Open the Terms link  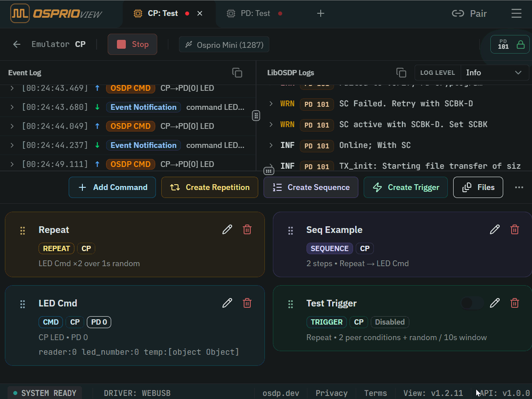pyautogui.click(x=375, y=393)
